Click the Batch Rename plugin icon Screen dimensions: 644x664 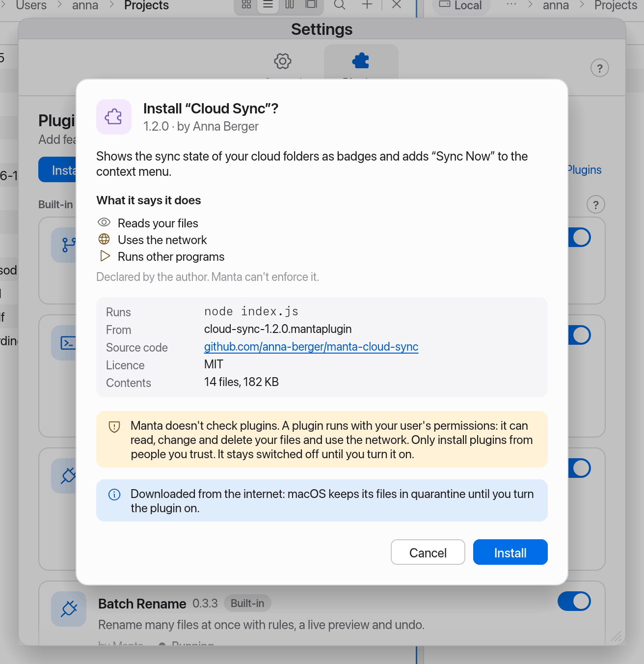click(x=69, y=609)
